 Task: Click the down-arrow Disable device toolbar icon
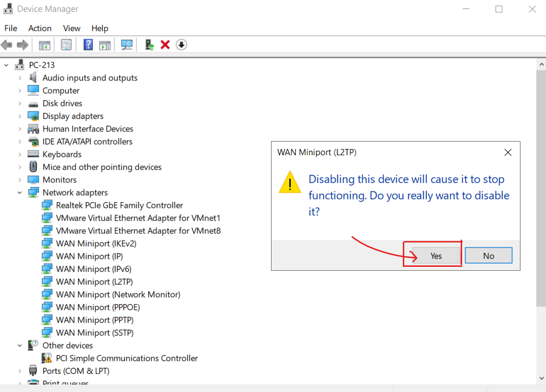click(x=181, y=45)
